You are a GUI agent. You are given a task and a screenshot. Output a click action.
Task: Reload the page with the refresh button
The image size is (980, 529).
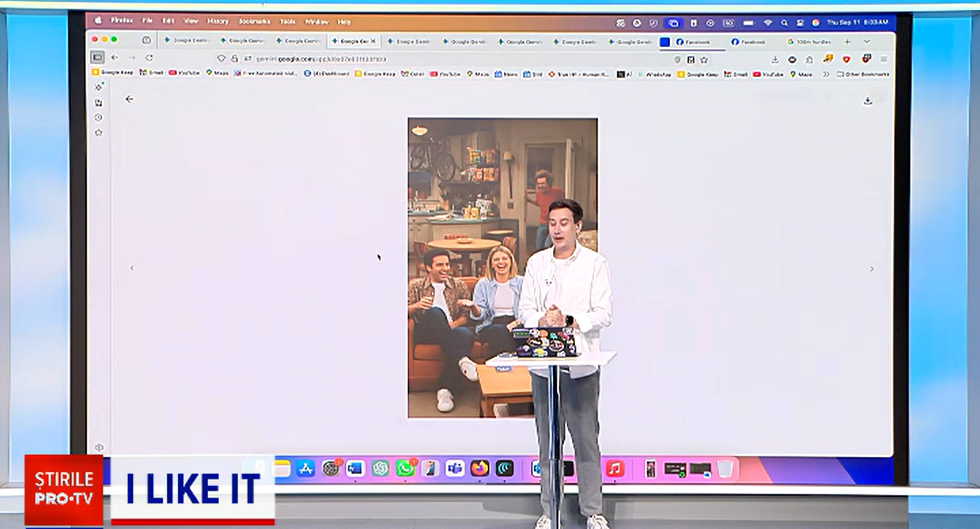149,58
